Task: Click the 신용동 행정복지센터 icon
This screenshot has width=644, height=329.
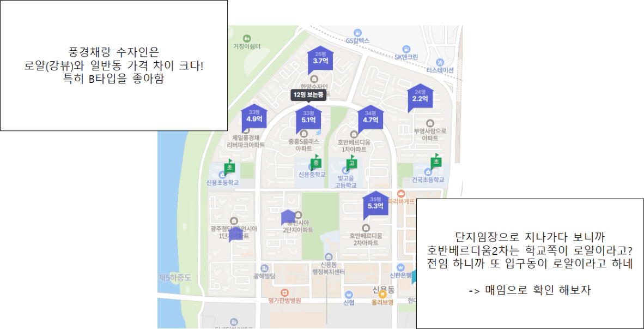Action: coord(328,256)
